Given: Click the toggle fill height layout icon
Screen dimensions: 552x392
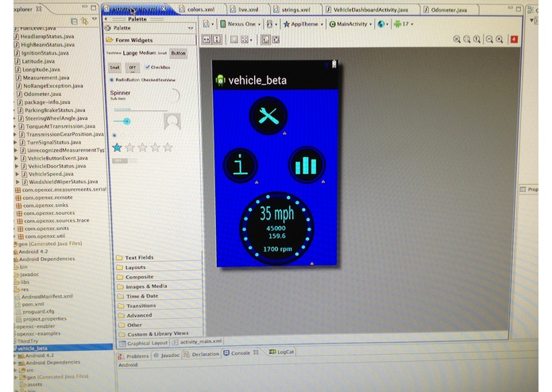Looking at the screenshot, I should point(217,40).
